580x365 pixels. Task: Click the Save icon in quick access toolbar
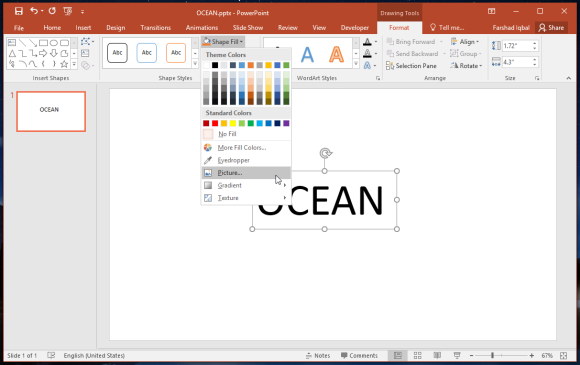[18, 11]
